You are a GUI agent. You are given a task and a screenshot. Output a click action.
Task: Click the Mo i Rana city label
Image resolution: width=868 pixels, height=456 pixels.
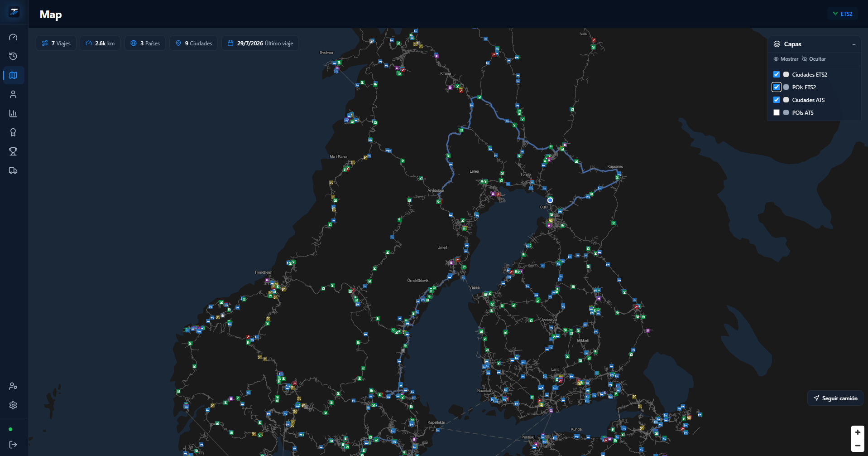[x=338, y=157]
